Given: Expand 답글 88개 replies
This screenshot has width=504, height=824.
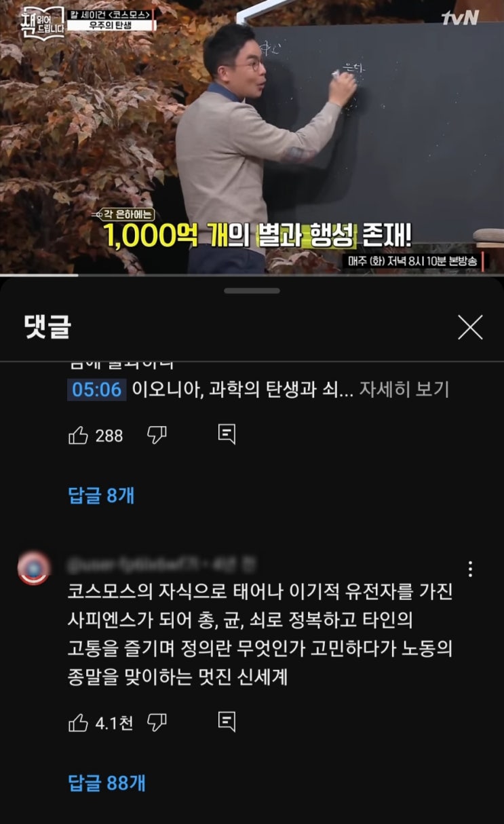Looking at the screenshot, I should click(x=107, y=783).
